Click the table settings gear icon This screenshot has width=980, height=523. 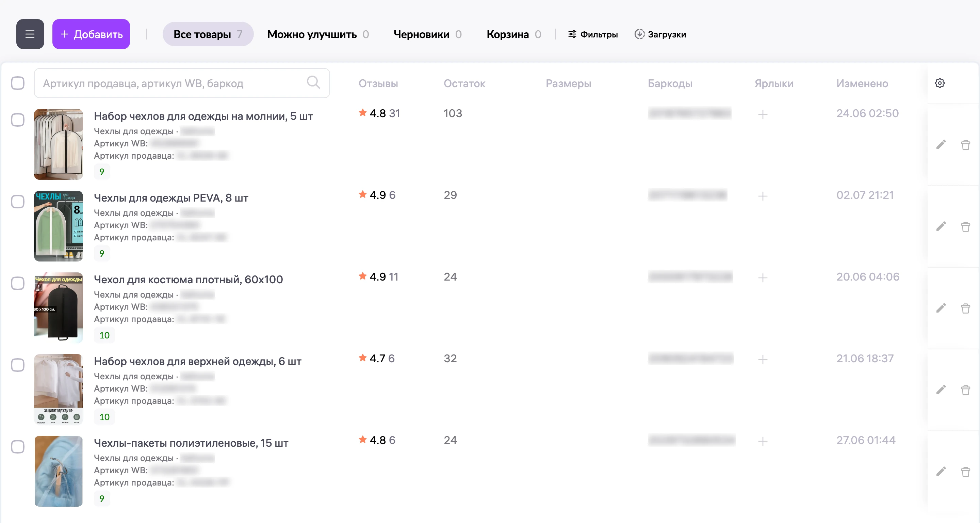[940, 83]
